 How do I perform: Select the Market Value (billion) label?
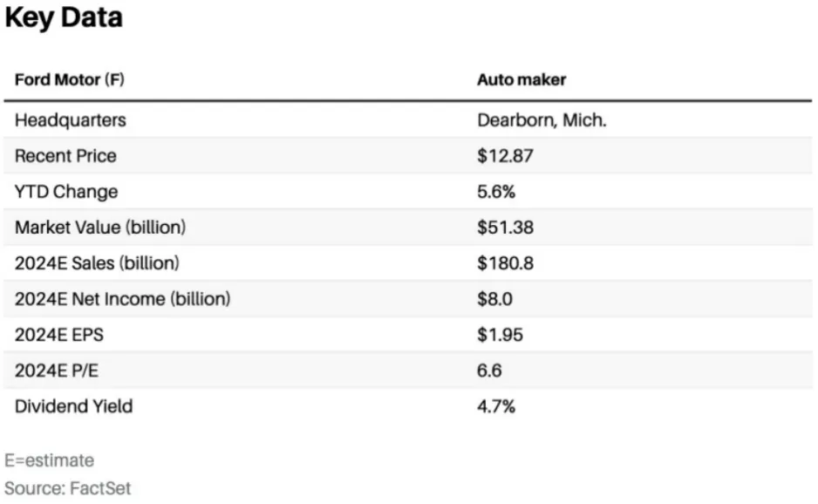point(100,228)
